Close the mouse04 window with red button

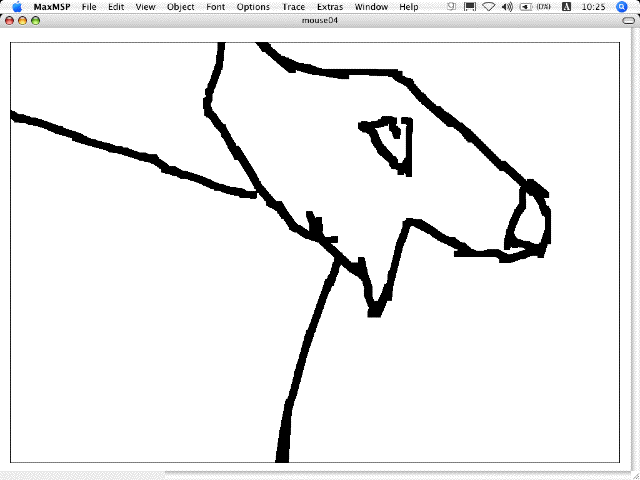(9, 20)
